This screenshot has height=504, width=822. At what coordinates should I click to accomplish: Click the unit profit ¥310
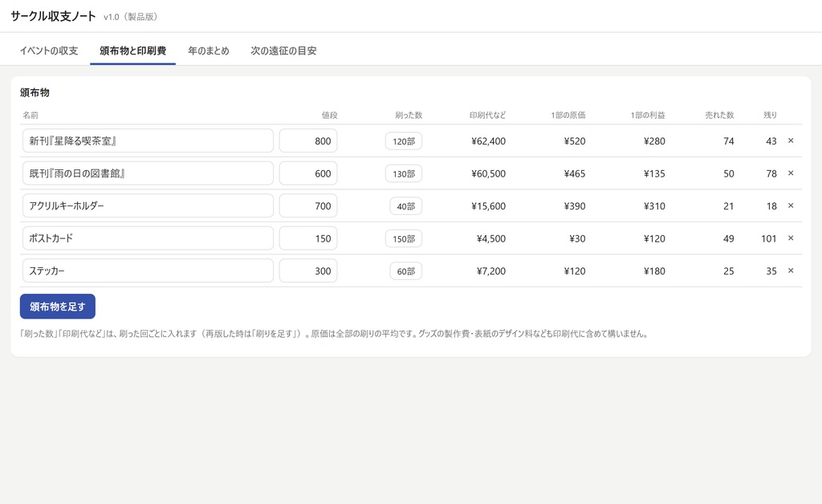654,206
